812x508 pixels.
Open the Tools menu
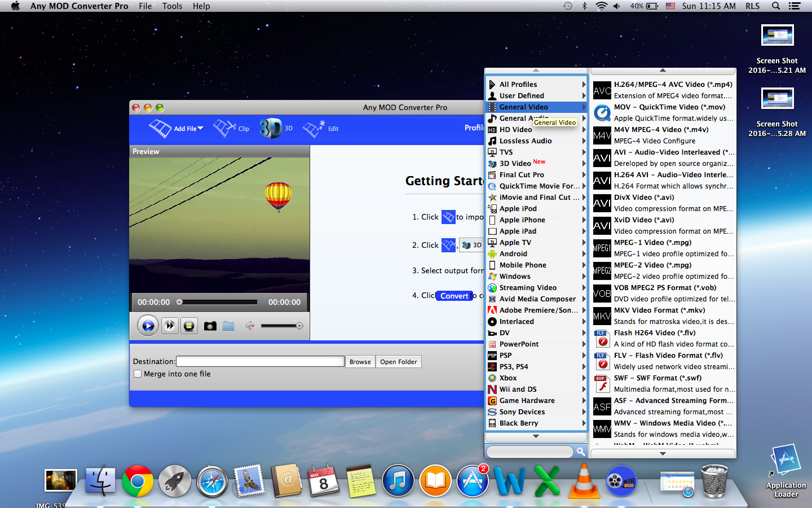(x=172, y=6)
